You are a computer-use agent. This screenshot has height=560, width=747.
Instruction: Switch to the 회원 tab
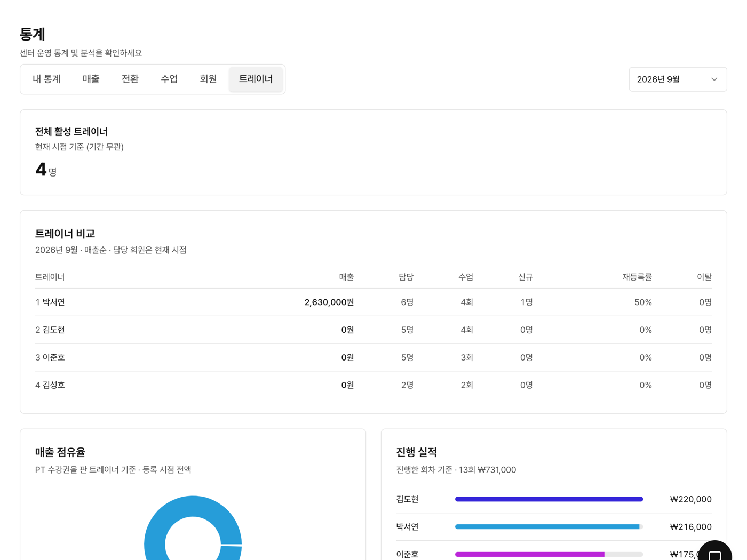(x=208, y=79)
